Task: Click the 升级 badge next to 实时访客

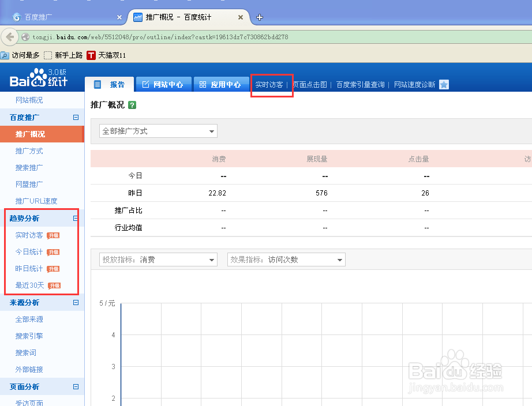Action: pos(53,235)
